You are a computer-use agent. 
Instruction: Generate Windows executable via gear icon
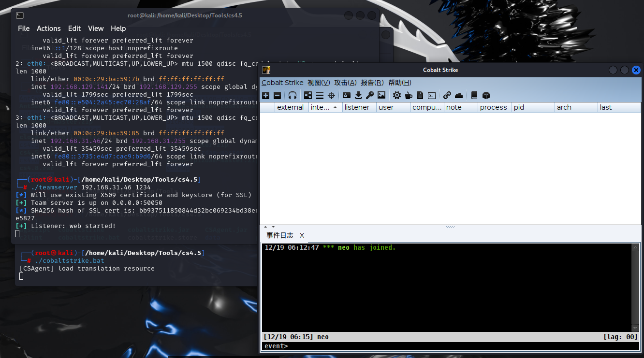[397, 96]
